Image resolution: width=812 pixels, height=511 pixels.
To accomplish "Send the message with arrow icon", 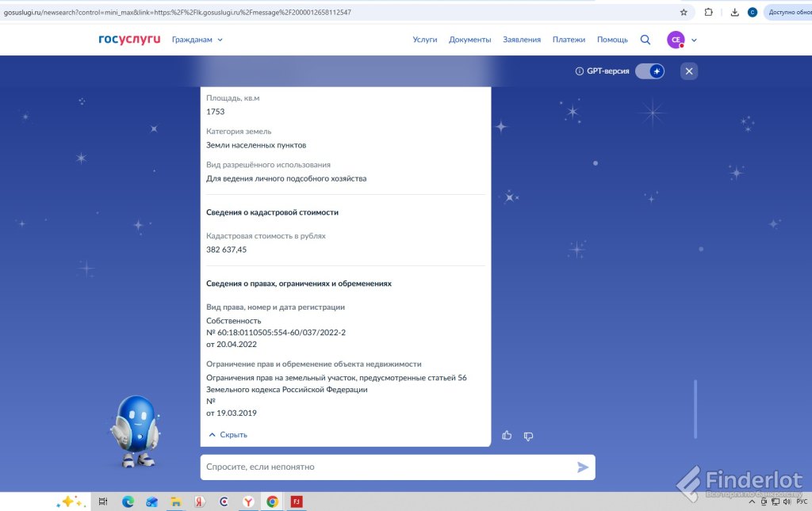I will pyautogui.click(x=583, y=467).
